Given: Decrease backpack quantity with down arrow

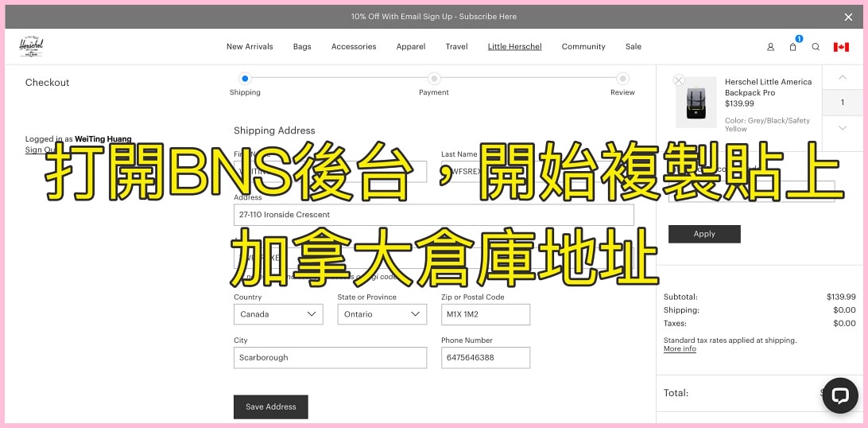Looking at the screenshot, I should coord(843,128).
